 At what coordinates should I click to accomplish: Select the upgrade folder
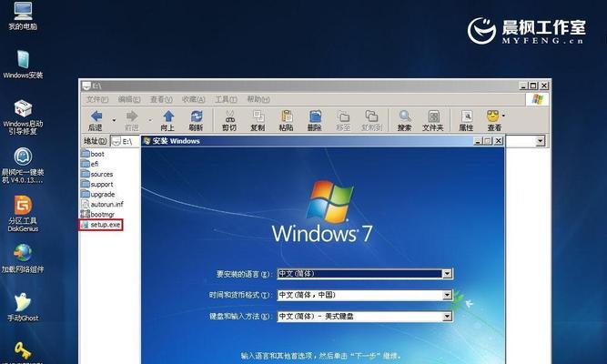click(x=98, y=194)
